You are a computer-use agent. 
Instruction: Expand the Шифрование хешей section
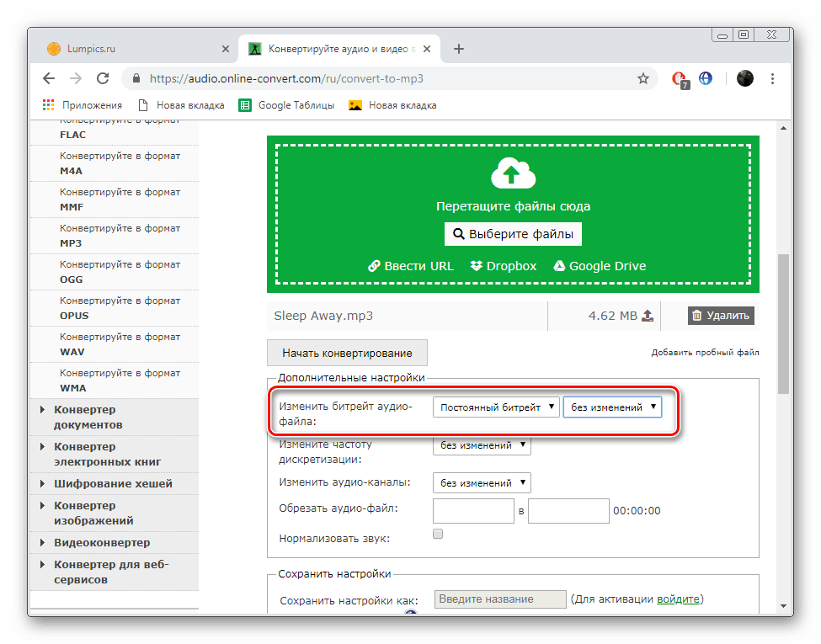115,484
